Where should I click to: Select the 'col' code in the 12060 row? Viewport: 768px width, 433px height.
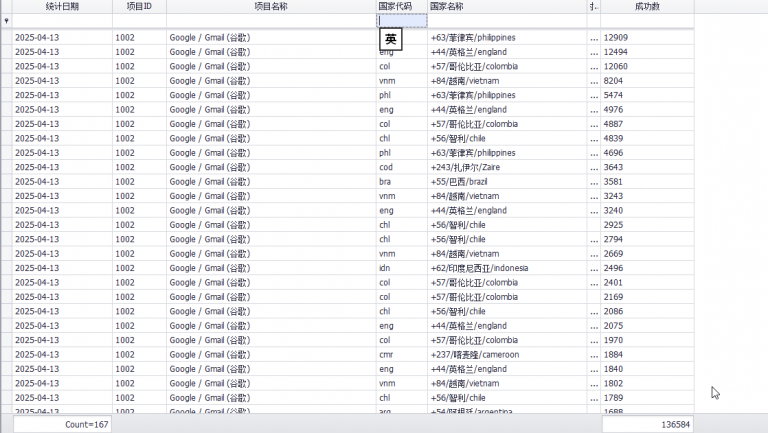click(x=402, y=66)
